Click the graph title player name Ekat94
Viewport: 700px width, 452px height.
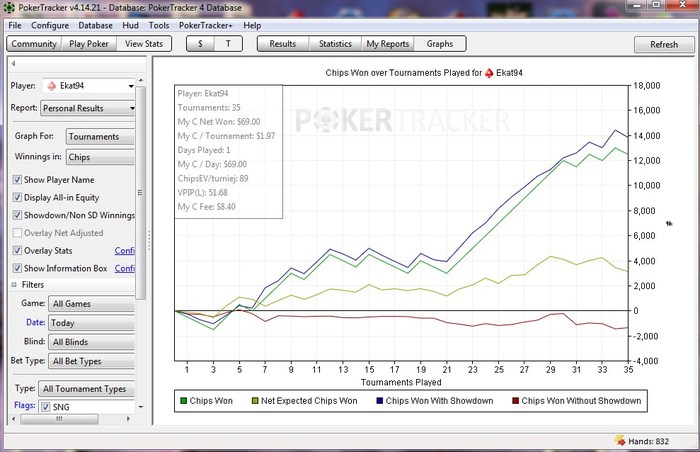click(x=509, y=73)
